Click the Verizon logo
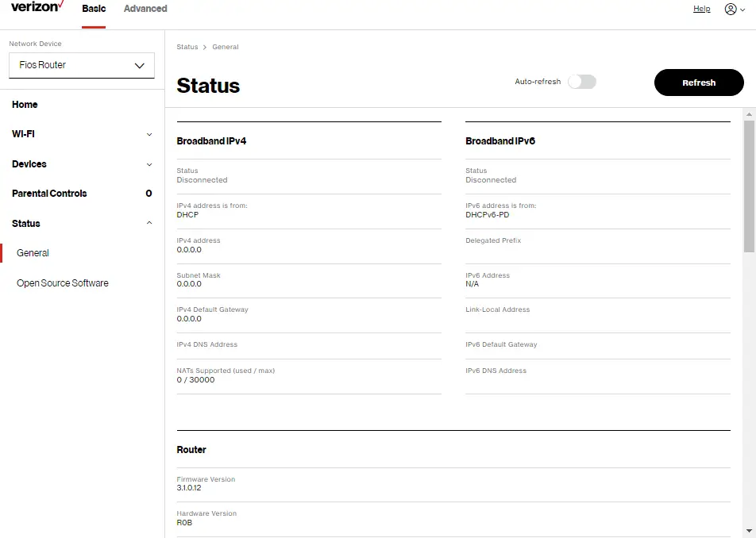756x538 pixels. click(35, 8)
